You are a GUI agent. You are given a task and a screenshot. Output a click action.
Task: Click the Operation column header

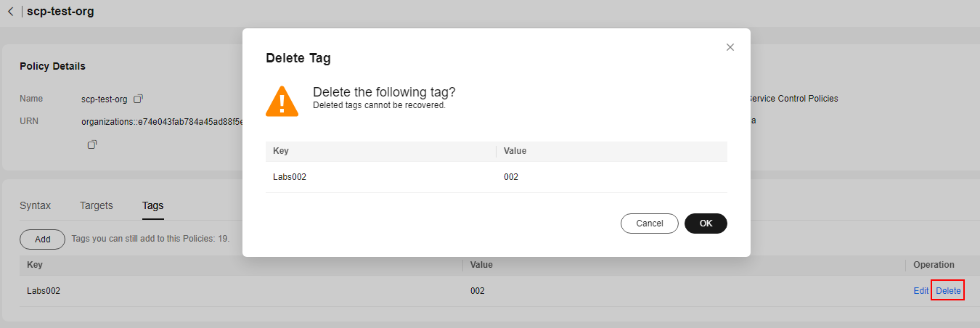click(x=934, y=265)
